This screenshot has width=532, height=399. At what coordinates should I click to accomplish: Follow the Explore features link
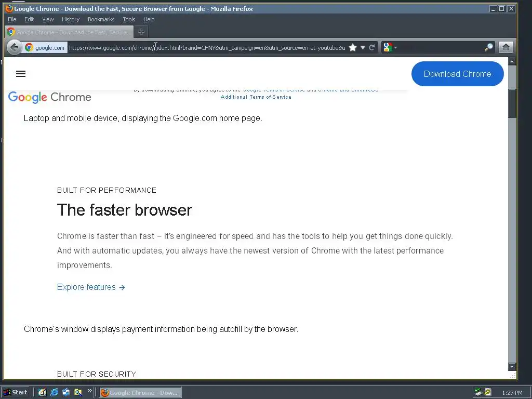pos(91,287)
